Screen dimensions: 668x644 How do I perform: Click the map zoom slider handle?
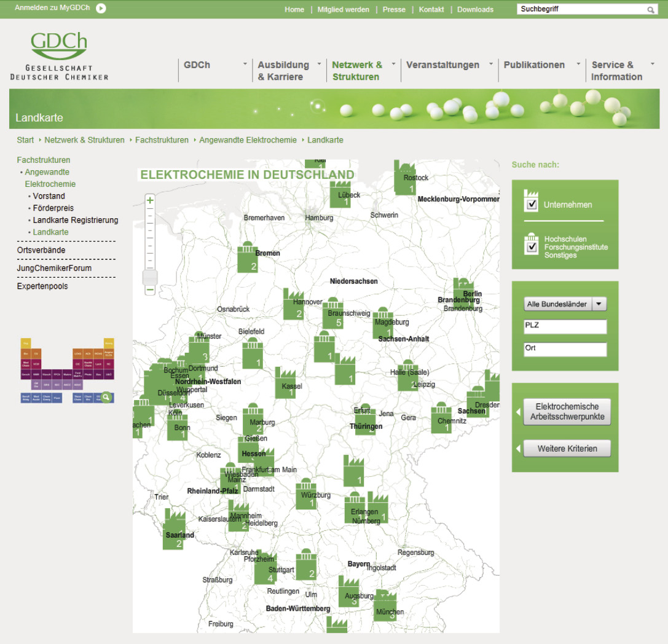coord(150,277)
